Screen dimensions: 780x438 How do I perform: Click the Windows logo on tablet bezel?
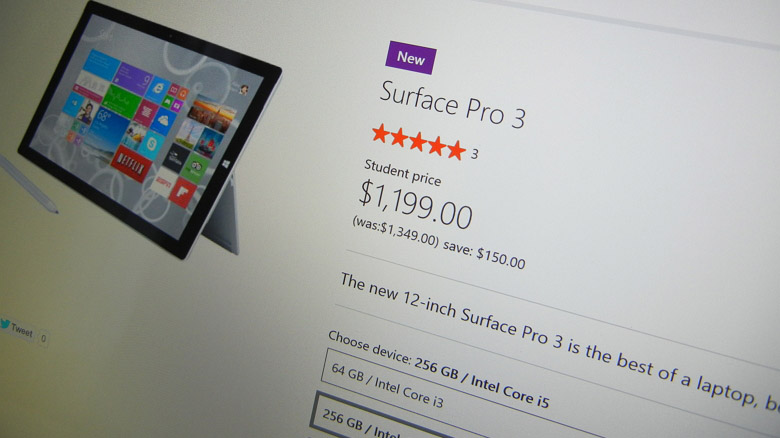point(226,164)
